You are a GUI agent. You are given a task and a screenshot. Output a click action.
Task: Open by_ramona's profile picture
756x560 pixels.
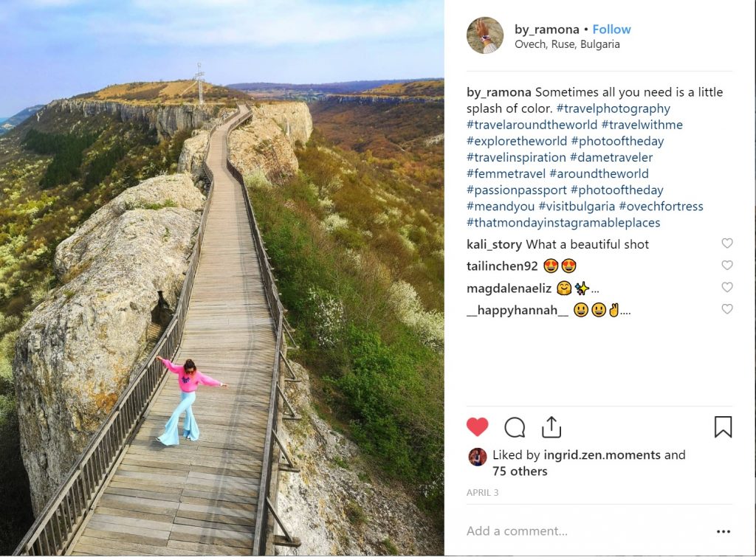[485, 35]
